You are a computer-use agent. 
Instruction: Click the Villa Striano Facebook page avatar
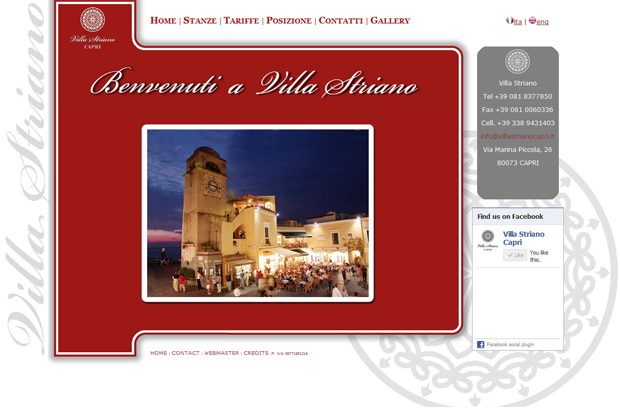[488, 240]
